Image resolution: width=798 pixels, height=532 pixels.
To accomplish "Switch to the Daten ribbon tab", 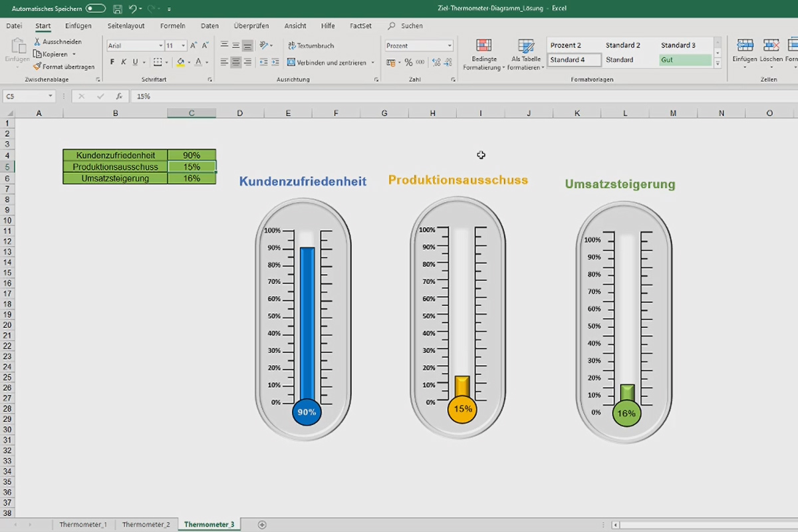I will pyautogui.click(x=209, y=26).
